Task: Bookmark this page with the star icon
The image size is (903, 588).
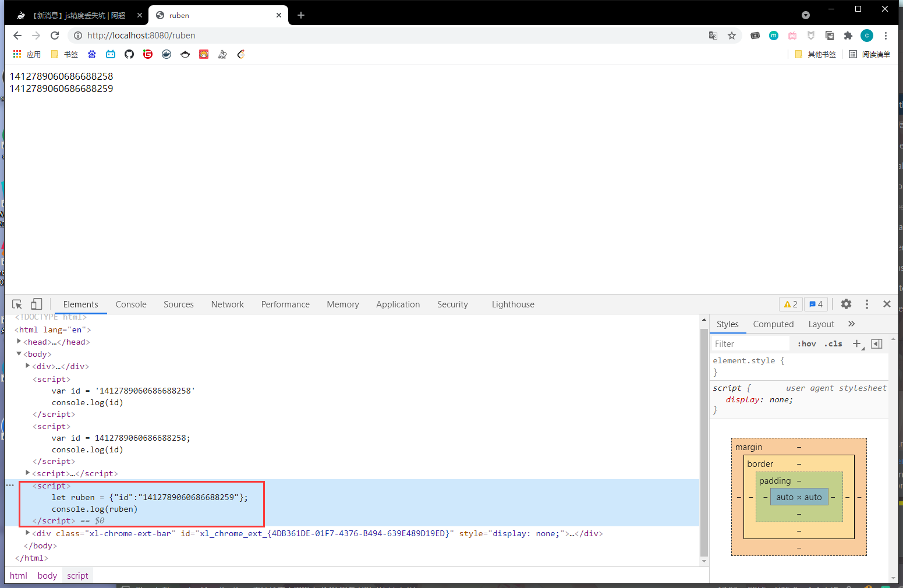Action: pyautogui.click(x=732, y=36)
